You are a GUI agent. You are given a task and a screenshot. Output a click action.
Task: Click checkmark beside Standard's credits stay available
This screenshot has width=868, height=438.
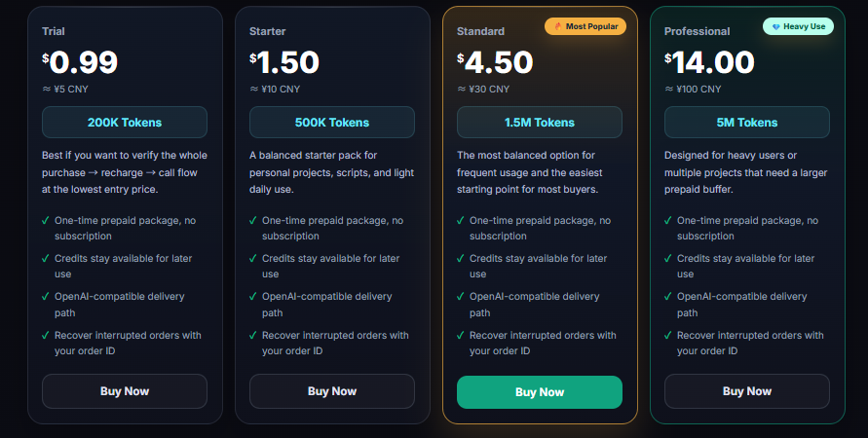(x=461, y=259)
